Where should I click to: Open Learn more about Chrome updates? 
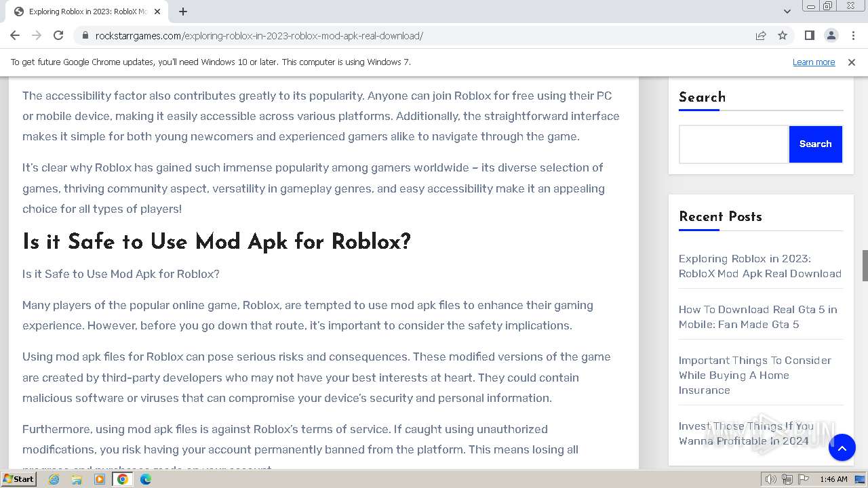(814, 62)
